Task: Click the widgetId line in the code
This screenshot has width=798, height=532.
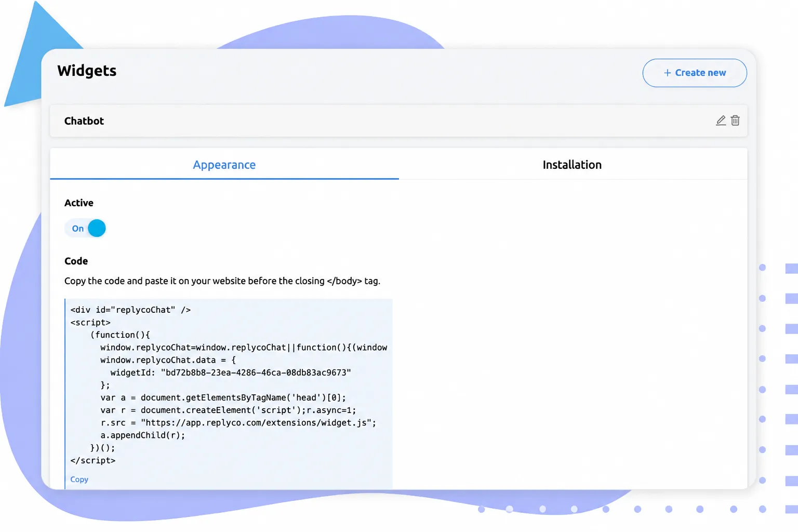Action: coord(231,373)
